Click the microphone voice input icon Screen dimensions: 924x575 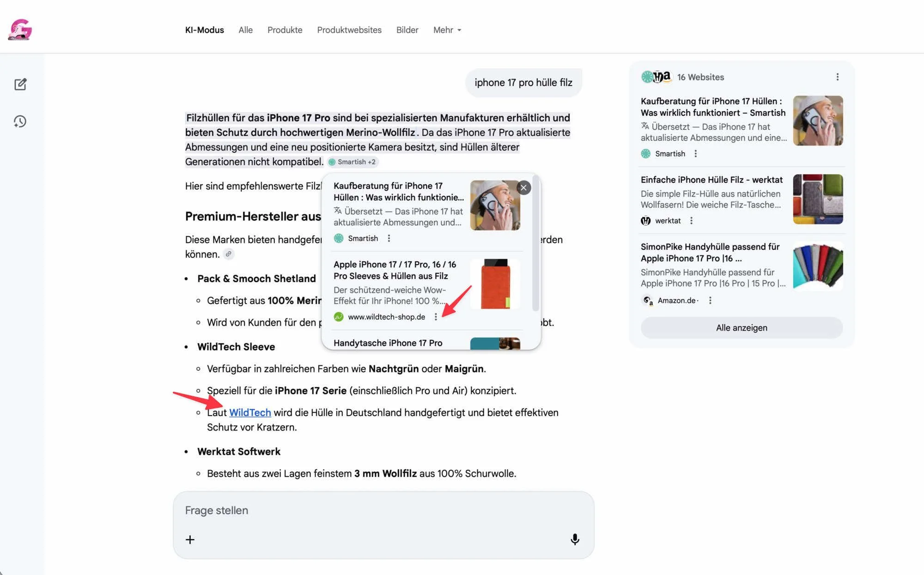click(575, 539)
